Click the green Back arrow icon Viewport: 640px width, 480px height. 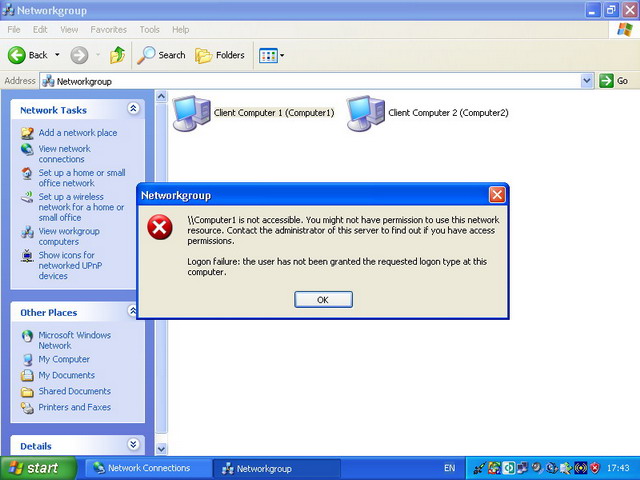click(x=17, y=55)
